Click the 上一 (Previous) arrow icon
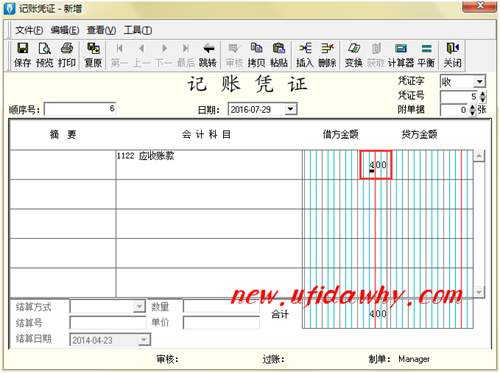The width and height of the screenshot is (500, 373). pyautogui.click(x=142, y=55)
